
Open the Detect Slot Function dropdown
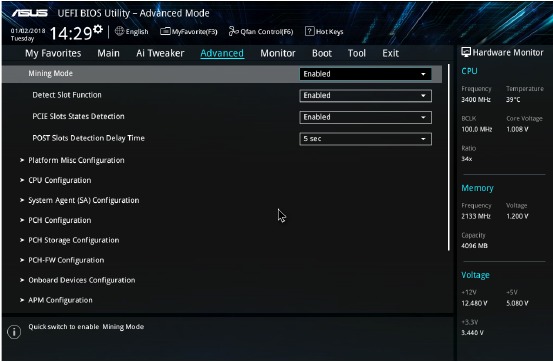(365, 96)
